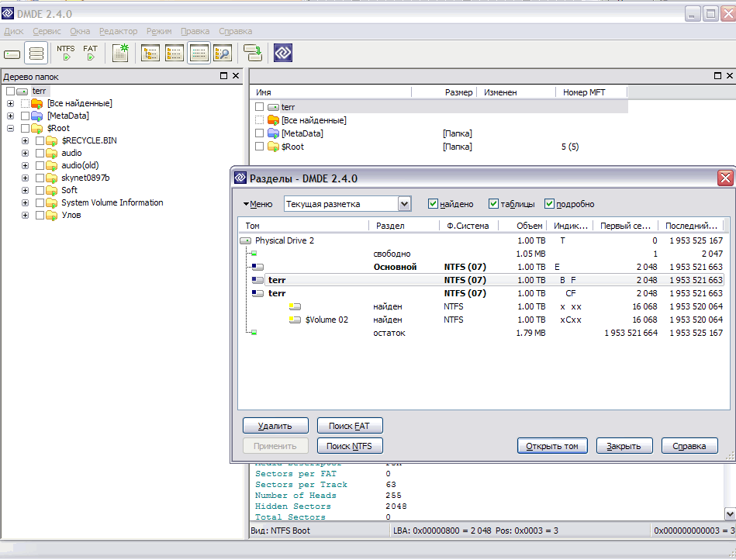Screen dimensions: 736x560
Task: Close the Разделы dialog with red X
Action: tap(725, 178)
